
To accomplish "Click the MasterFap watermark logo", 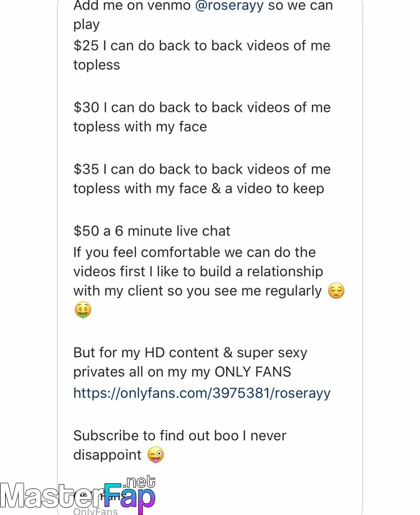I will coord(78,494).
